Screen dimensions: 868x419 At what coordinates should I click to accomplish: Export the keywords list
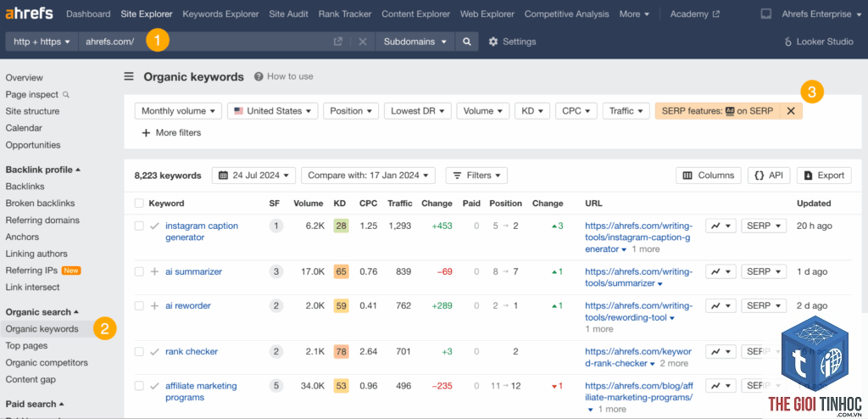coord(824,175)
